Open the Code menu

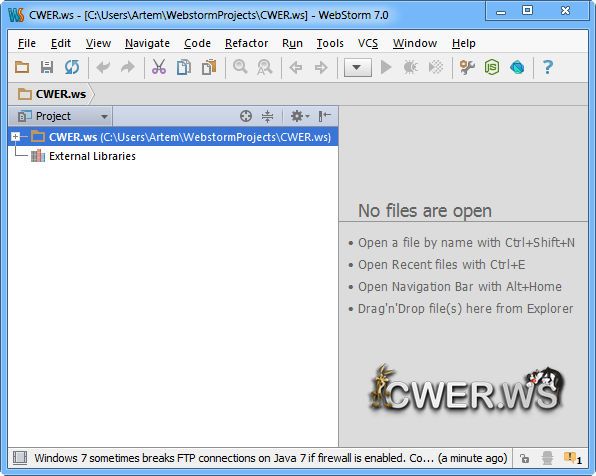point(197,43)
